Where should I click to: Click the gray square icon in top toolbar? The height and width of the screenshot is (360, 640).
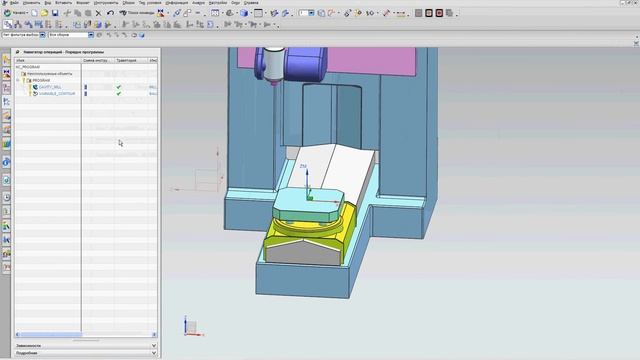click(418, 13)
